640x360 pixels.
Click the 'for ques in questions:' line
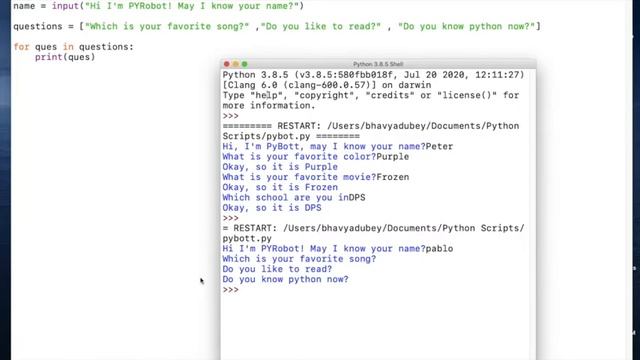(x=73, y=47)
